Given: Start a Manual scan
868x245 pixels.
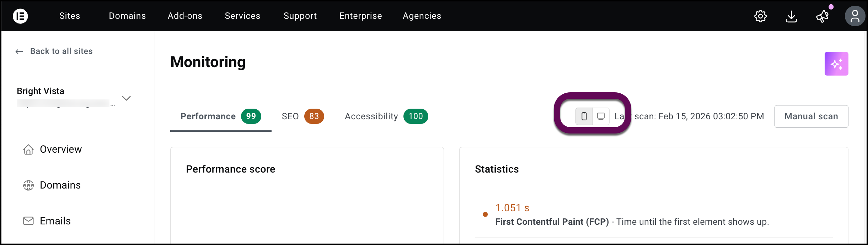Looking at the screenshot, I should pos(811,116).
